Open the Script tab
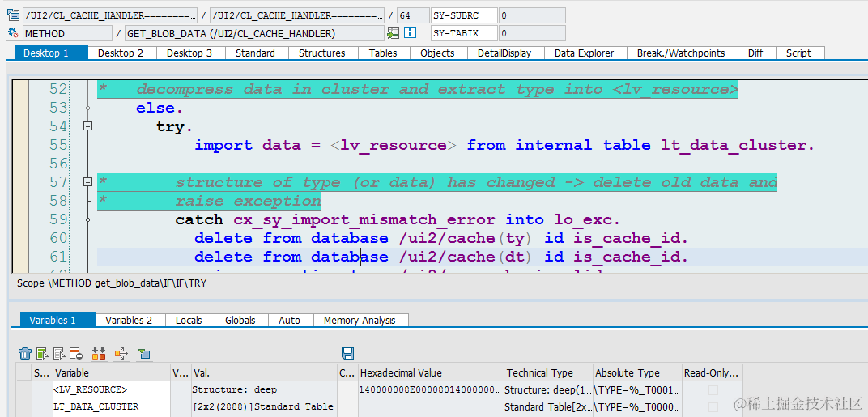Viewport: 868px width, 417px height. (x=800, y=53)
